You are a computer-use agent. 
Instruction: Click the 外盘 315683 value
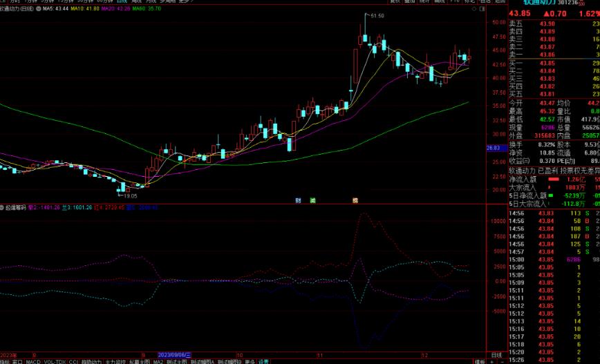click(x=544, y=135)
